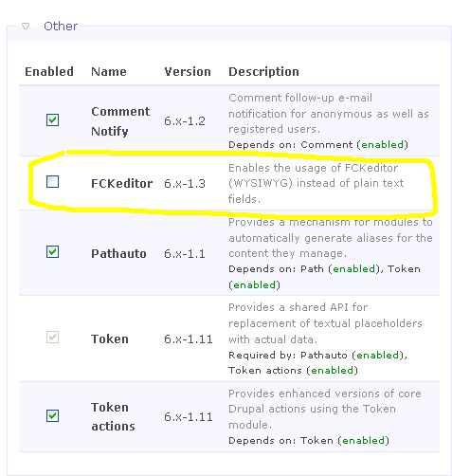
Task: Click the Other fieldset title link
Action: coord(61,27)
